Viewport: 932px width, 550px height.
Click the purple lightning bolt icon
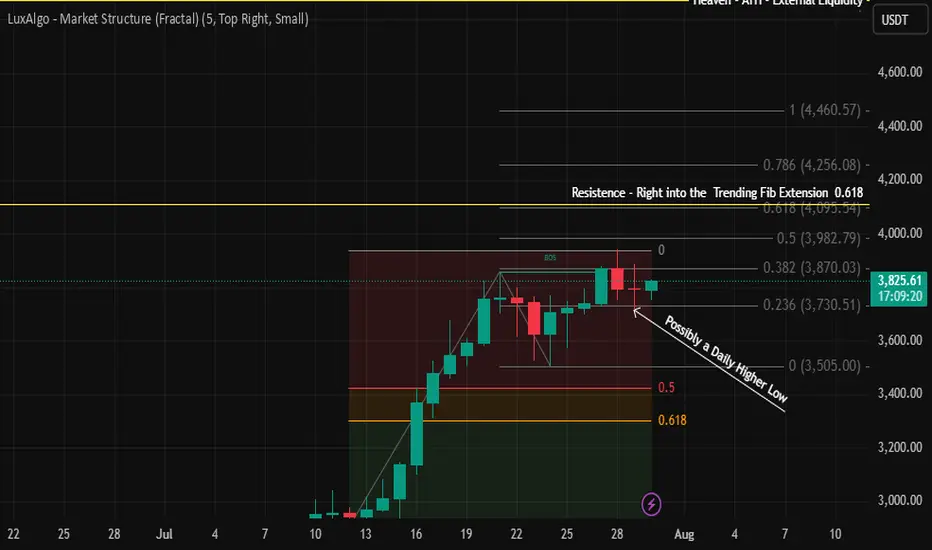[x=651, y=504]
